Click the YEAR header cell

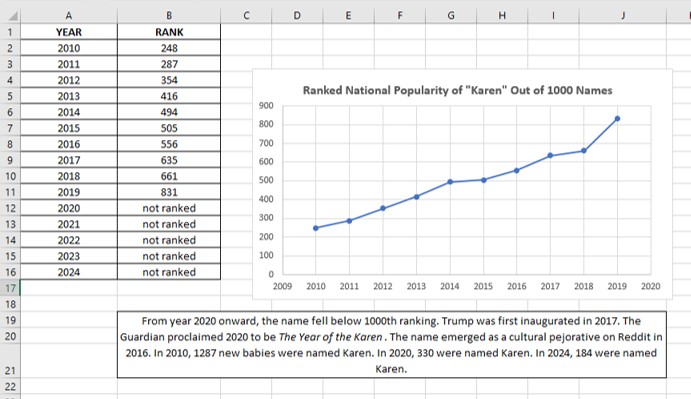(69, 32)
